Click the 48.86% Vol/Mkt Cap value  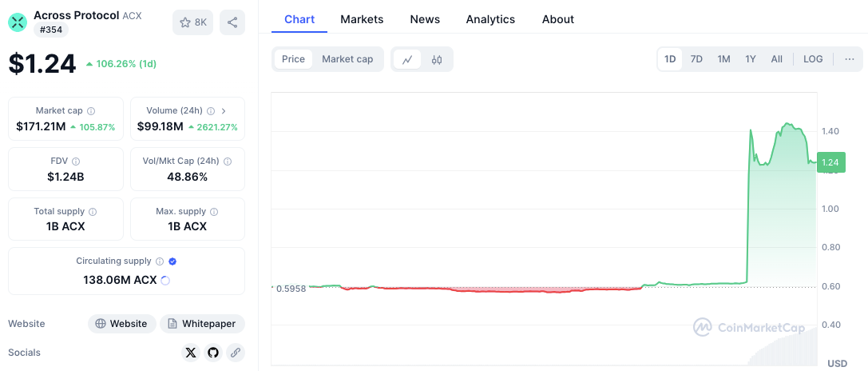coord(187,178)
